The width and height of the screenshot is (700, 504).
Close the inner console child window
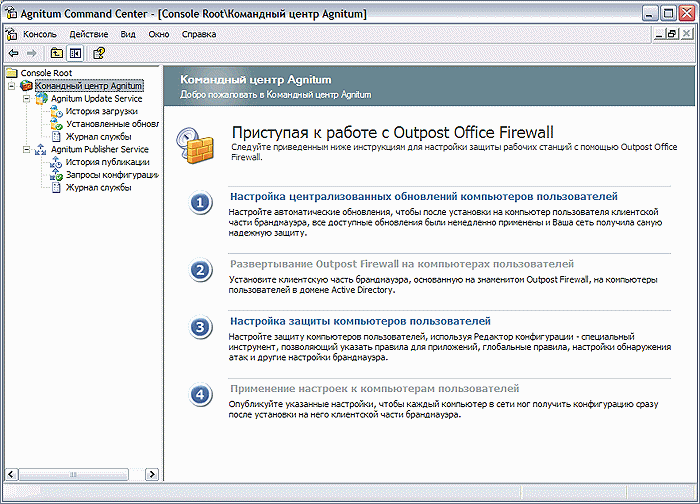[x=687, y=34]
